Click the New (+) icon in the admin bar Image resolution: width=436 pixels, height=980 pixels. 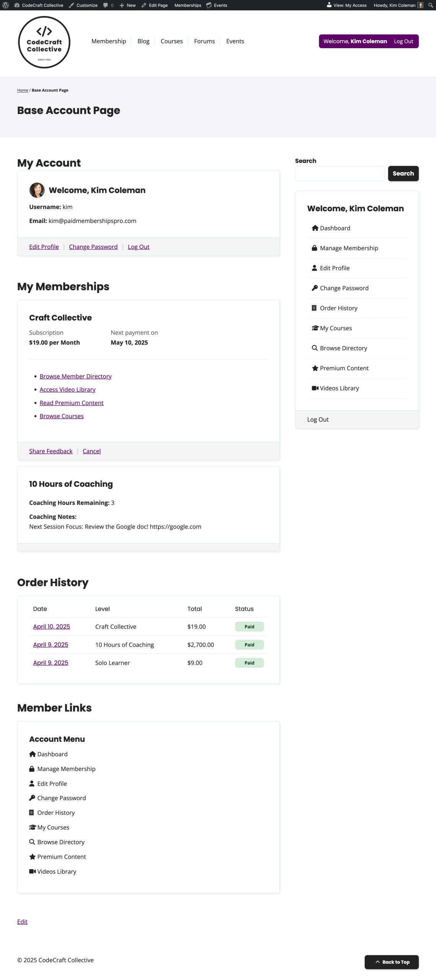pyautogui.click(x=121, y=5)
